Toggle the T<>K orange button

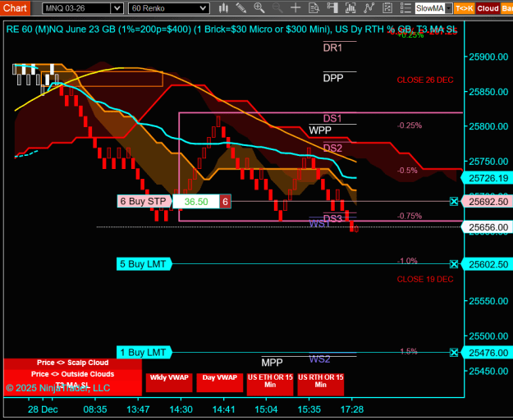click(464, 8)
